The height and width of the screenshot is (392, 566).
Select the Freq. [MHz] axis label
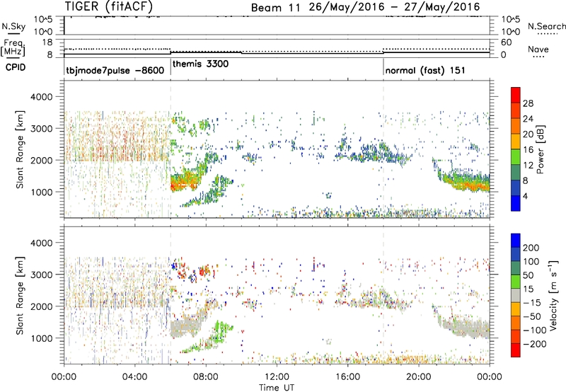point(13,48)
